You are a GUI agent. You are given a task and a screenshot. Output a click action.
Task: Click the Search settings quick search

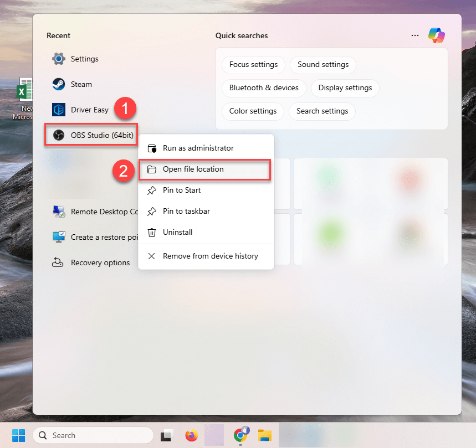point(323,111)
